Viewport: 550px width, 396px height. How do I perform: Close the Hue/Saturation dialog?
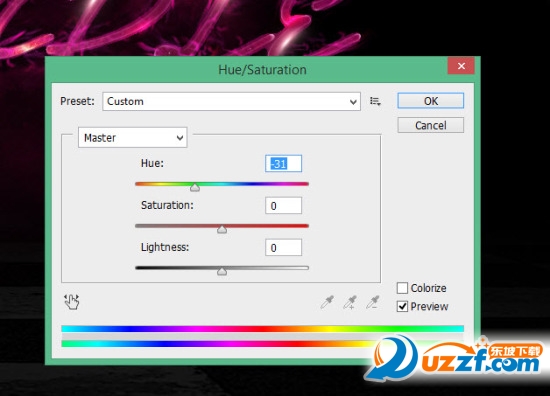[x=461, y=66]
